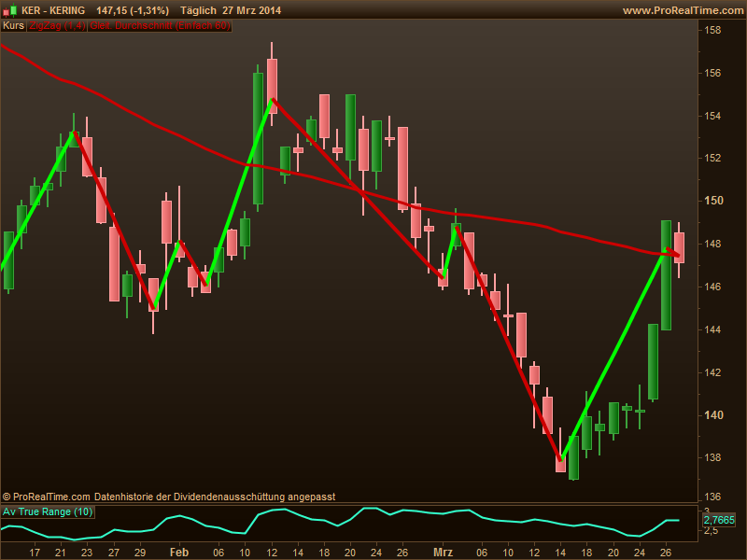Click the ATR scale value '2,5'

[712, 531]
